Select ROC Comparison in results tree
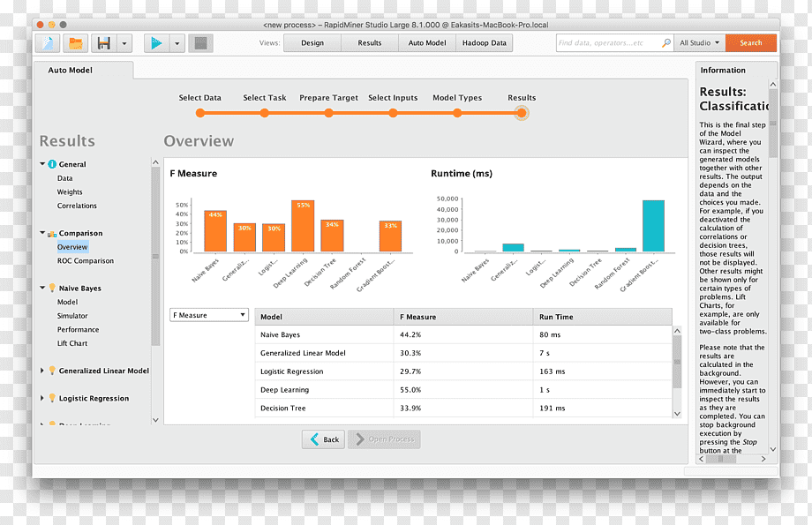The image size is (812, 525). pos(86,261)
